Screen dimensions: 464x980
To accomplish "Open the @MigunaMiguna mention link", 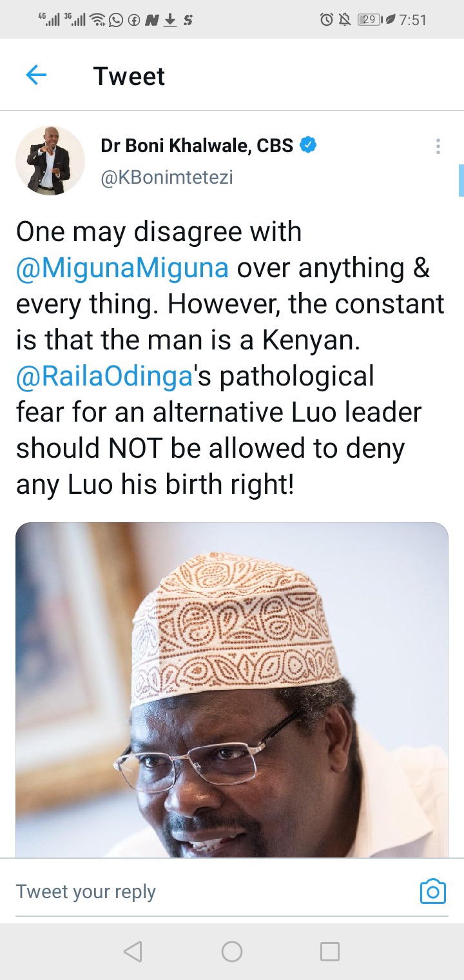I will click(122, 268).
